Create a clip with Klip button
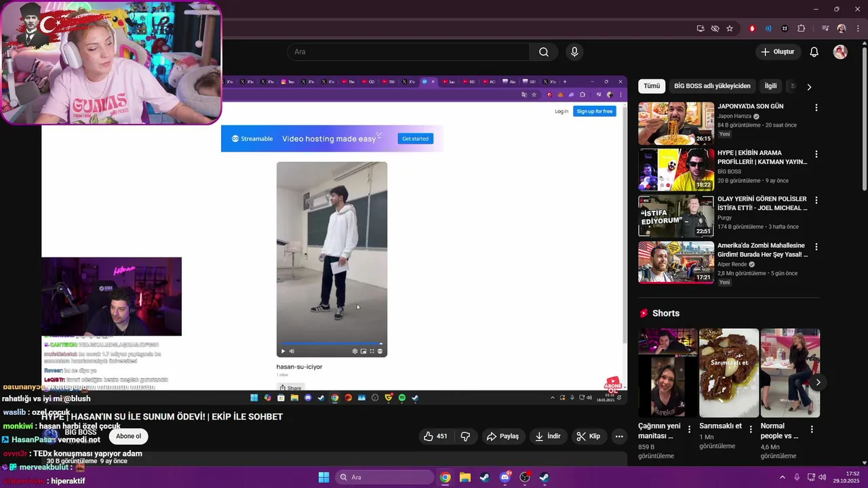The image size is (868, 488). pos(588,436)
